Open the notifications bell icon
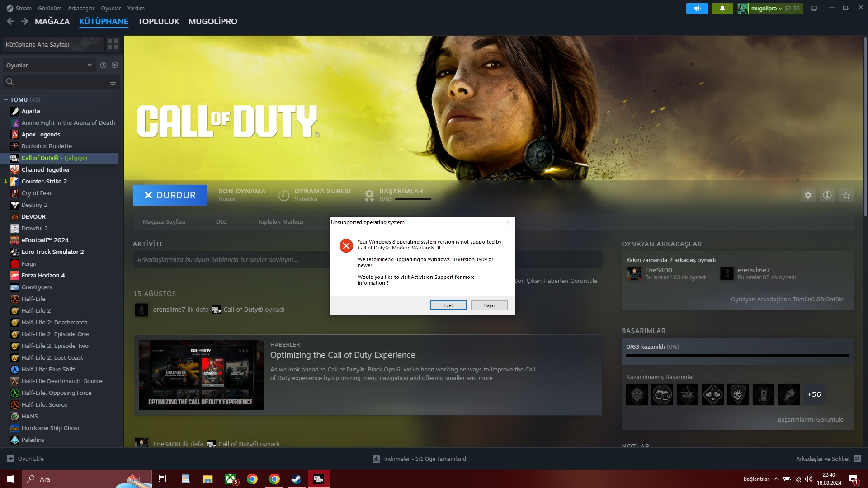 (722, 9)
